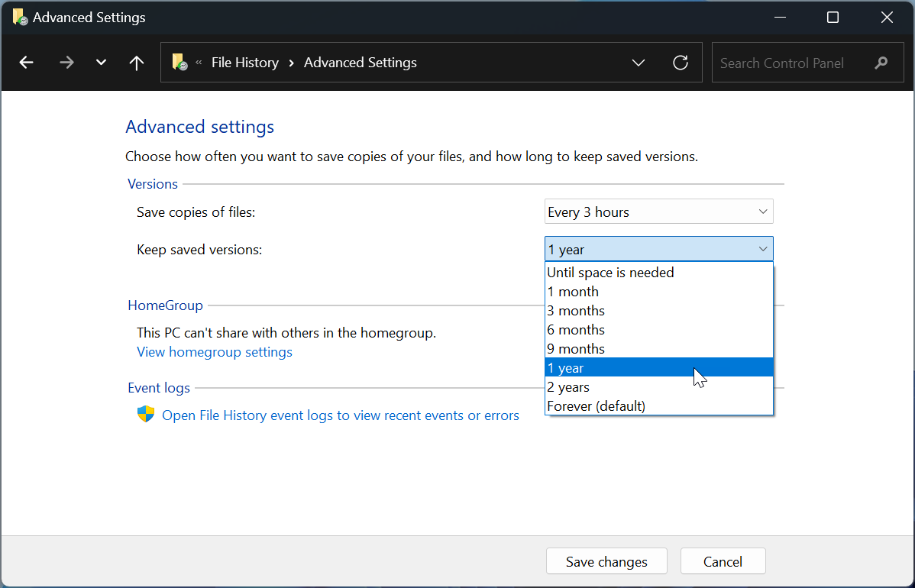Click the "Save changes" button
The height and width of the screenshot is (588, 915).
[x=606, y=561]
